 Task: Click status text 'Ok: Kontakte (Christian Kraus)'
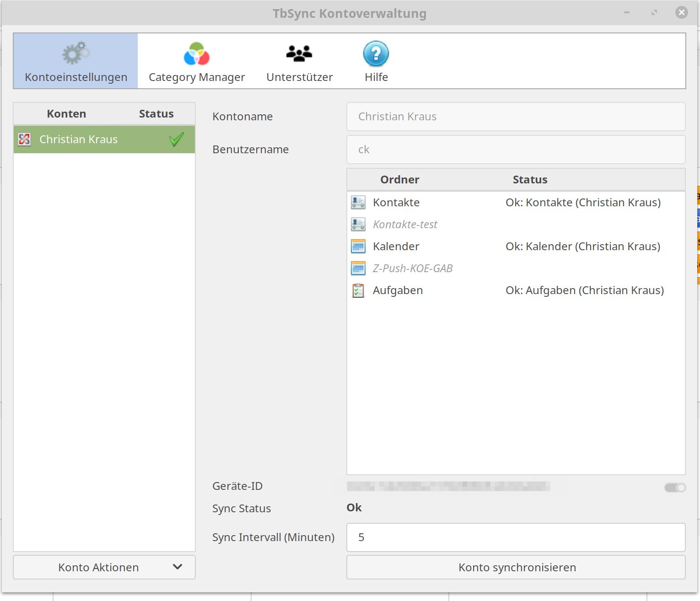tap(583, 203)
